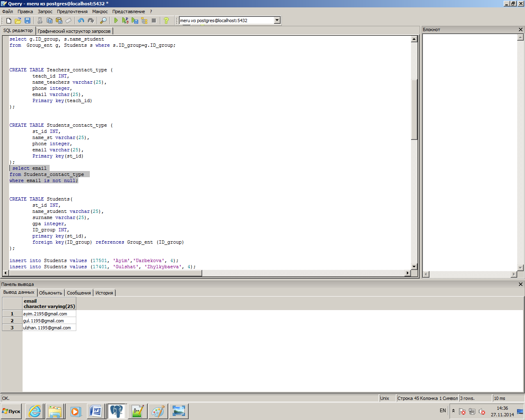
Task: Open the История tab
Action: tap(104, 293)
